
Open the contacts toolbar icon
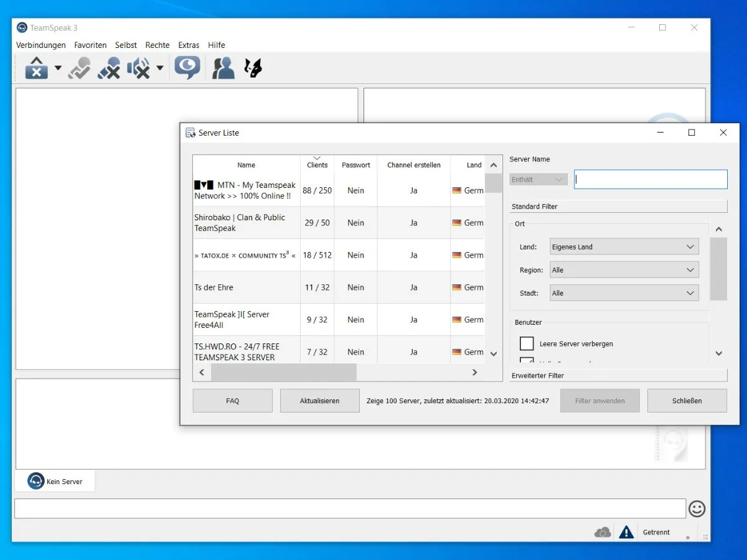[223, 68]
